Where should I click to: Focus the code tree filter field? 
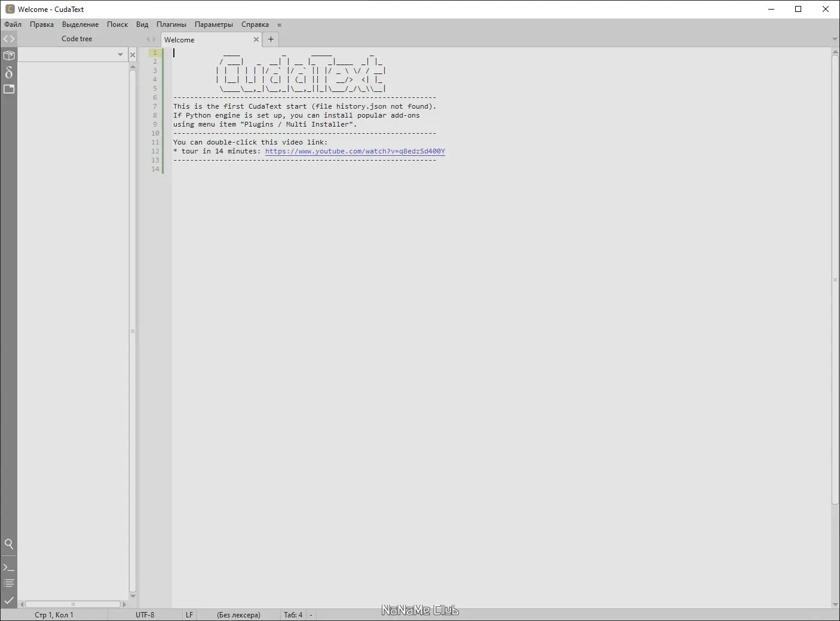[x=67, y=55]
